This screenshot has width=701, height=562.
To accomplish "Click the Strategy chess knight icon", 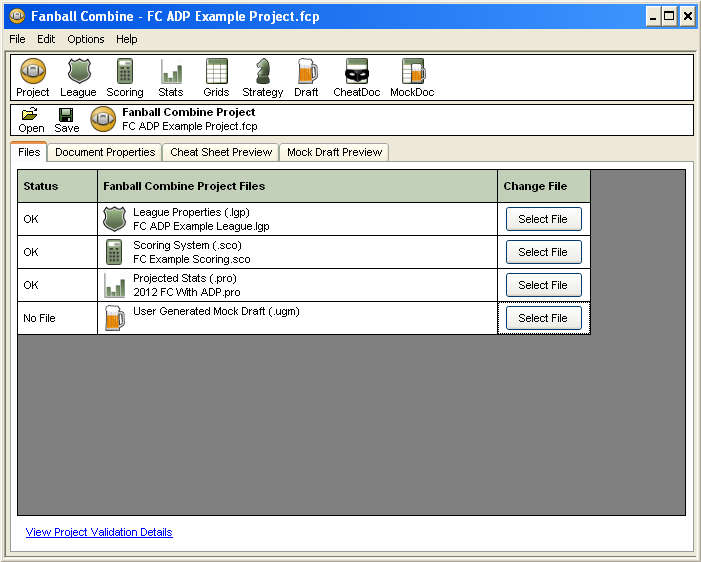I will (262, 77).
